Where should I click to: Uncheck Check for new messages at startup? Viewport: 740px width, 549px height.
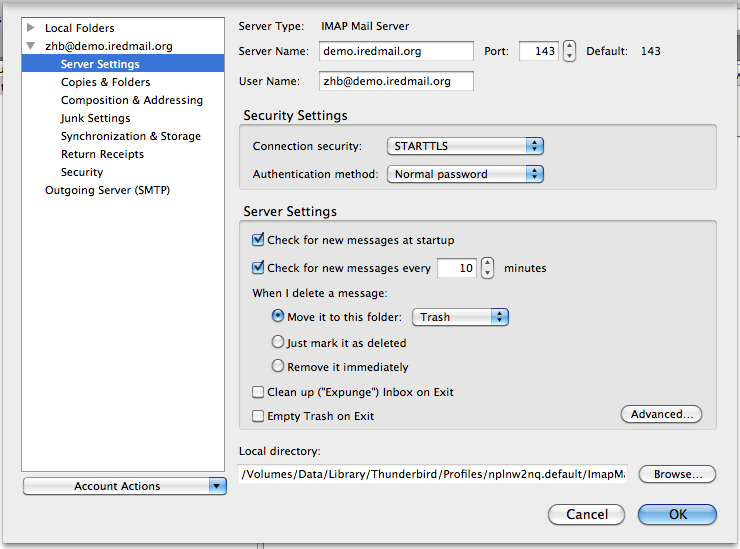point(258,240)
